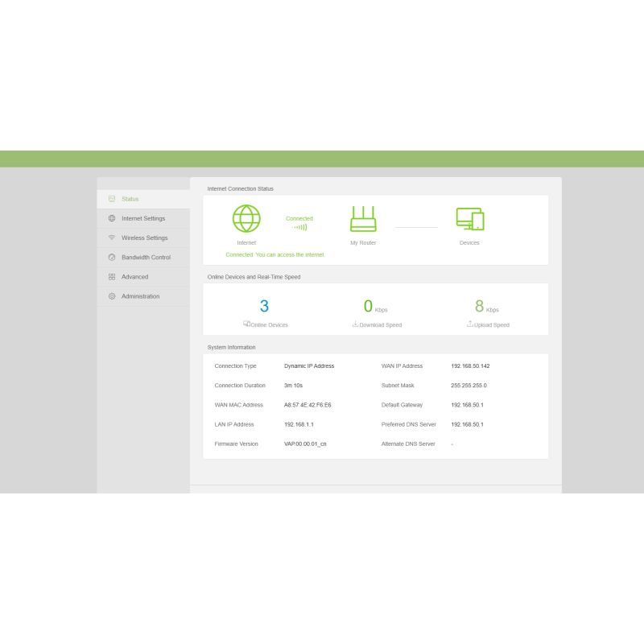Click the WAN IP Address value

tap(470, 366)
